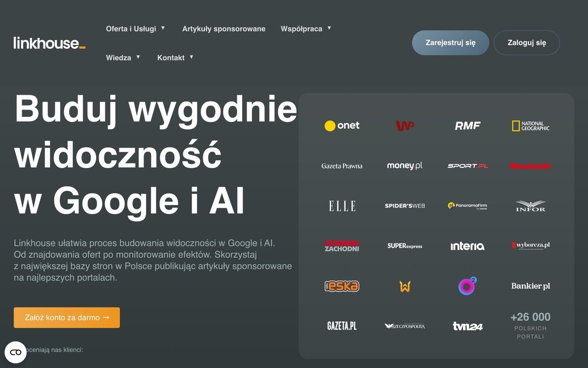Screen dimensions: 588x368
Task: Click the Zaloguj się button
Action: pos(527,43)
